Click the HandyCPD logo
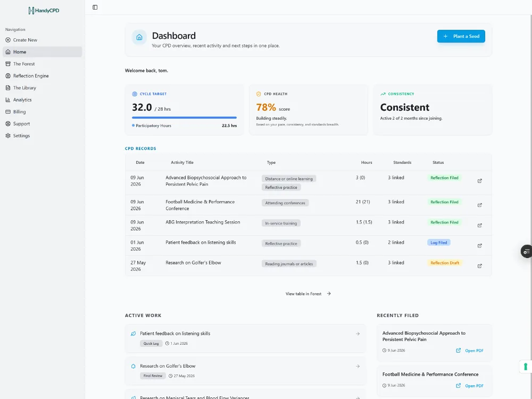Screen dimensions: 532x399 point(44,11)
